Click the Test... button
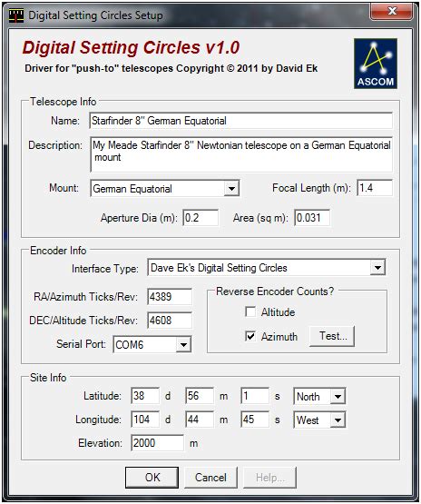The height and width of the screenshot is (504, 421). [x=332, y=336]
